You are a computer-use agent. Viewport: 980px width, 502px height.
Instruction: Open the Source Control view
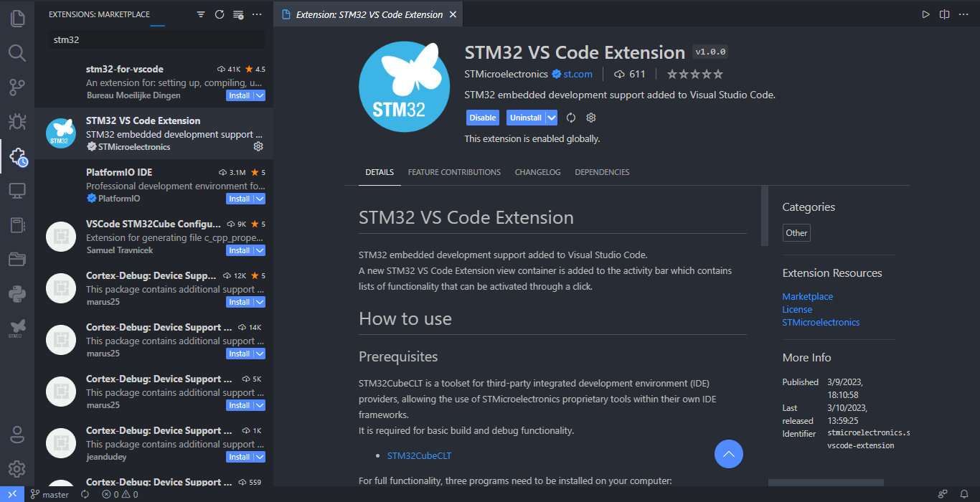pos(17,87)
